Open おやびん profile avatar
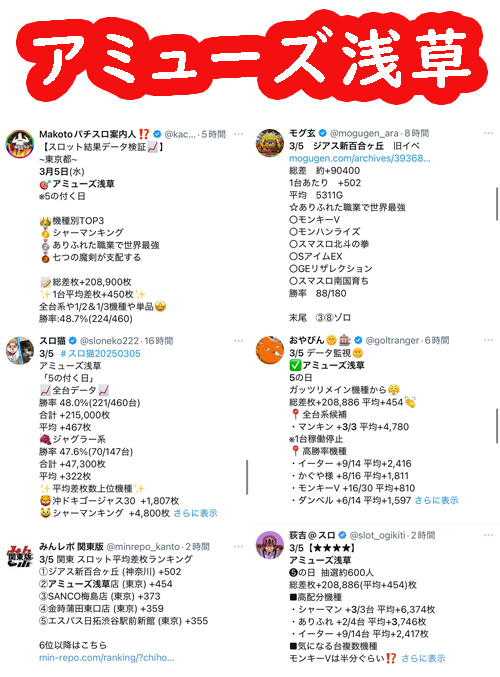Viewport: 500px width, 677px height. point(269,350)
